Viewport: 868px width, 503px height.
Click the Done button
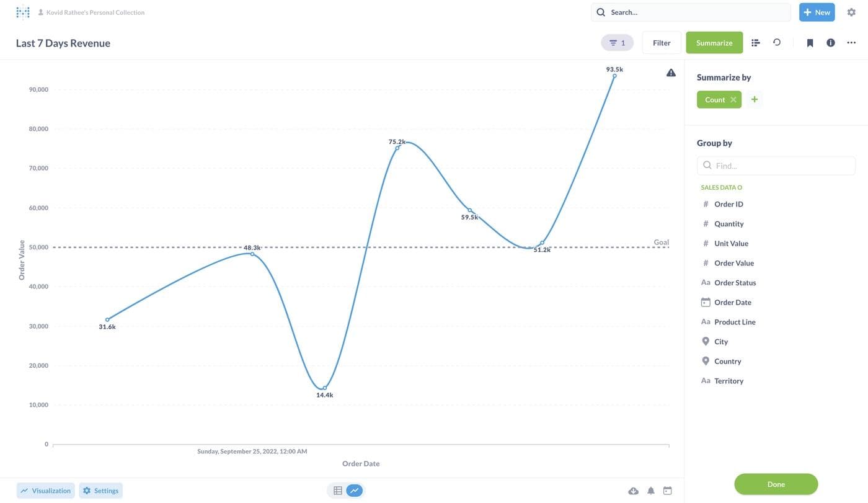[x=776, y=484]
